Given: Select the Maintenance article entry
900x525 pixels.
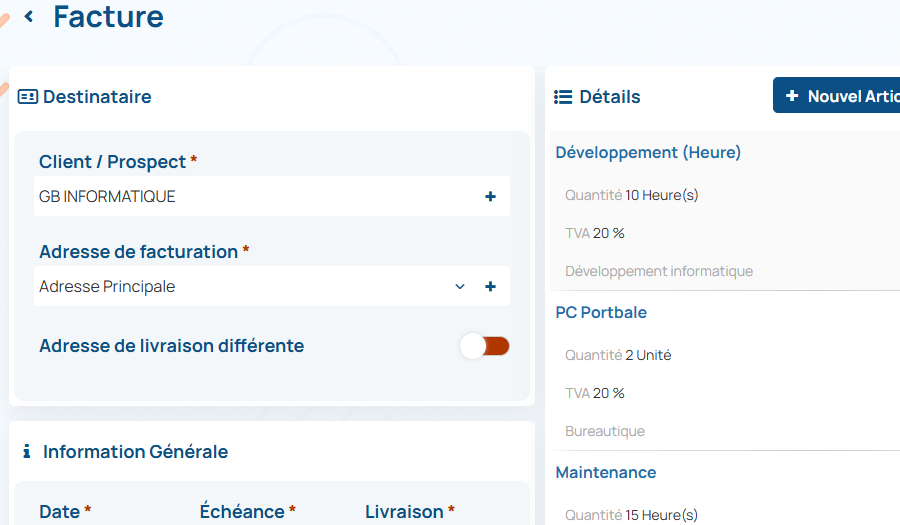Looking at the screenshot, I should point(606,473).
